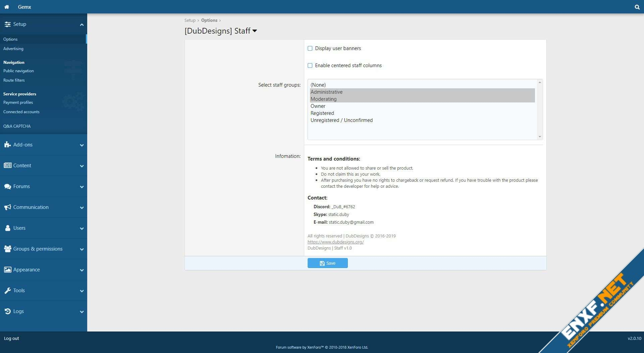The height and width of the screenshot is (353, 644).
Task: Expand the Logs section chevron
Action: tap(82, 312)
